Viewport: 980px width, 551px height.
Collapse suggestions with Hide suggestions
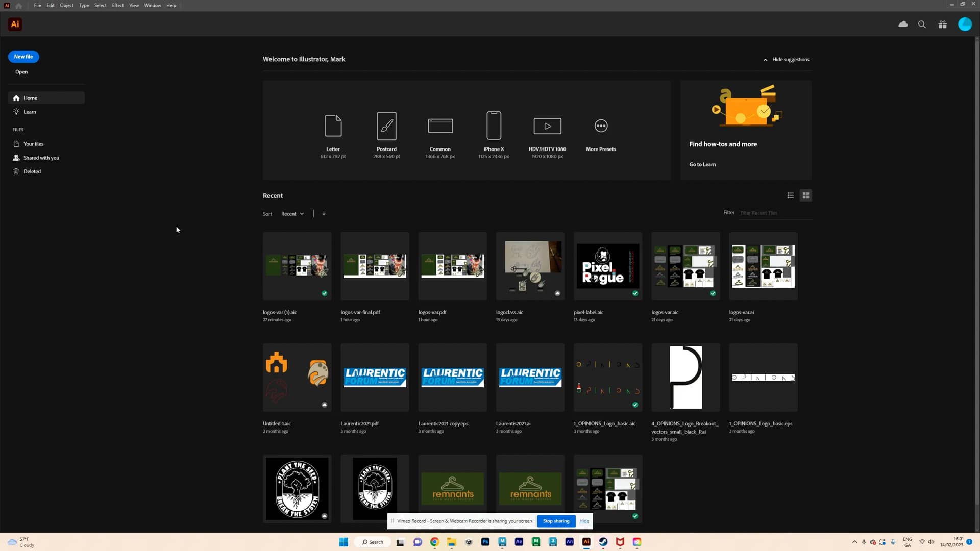point(786,60)
